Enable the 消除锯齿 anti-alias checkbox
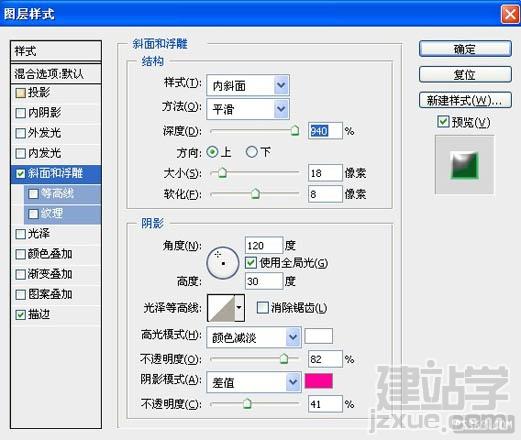The height and width of the screenshot is (440, 521). (263, 307)
